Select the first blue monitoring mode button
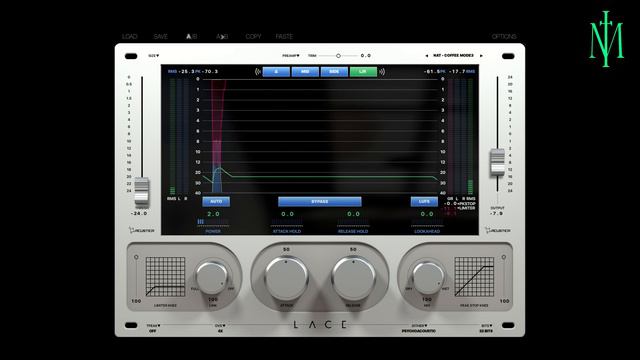 (x=276, y=72)
